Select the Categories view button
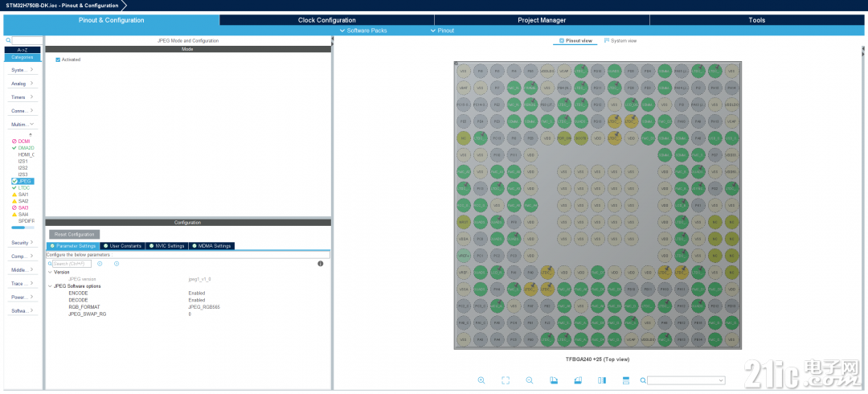Image resolution: width=868 pixels, height=394 pixels. point(23,57)
